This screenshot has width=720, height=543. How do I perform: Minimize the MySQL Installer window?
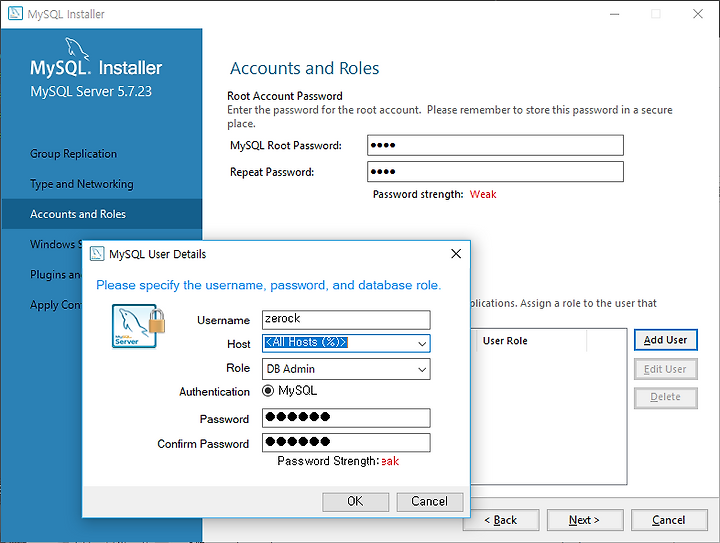click(x=614, y=14)
